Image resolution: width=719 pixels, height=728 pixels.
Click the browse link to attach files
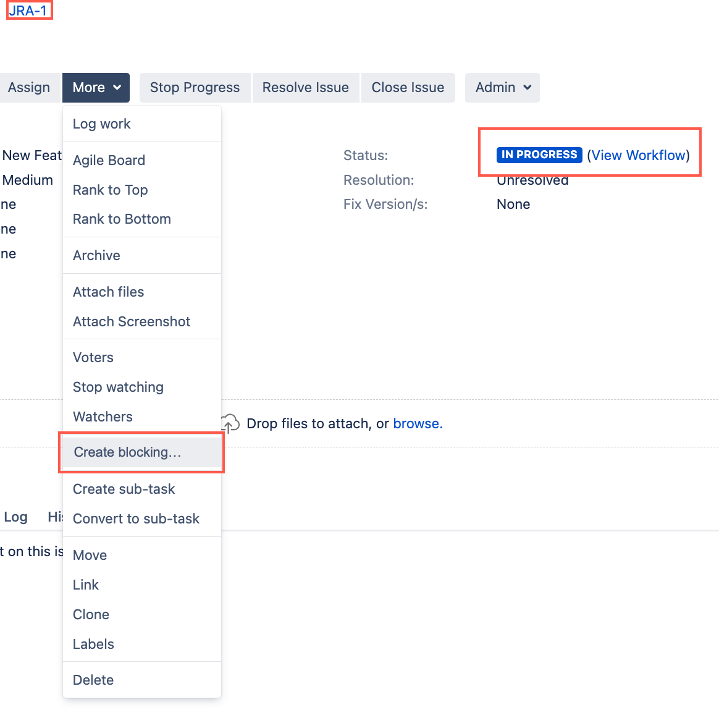(418, 423)
